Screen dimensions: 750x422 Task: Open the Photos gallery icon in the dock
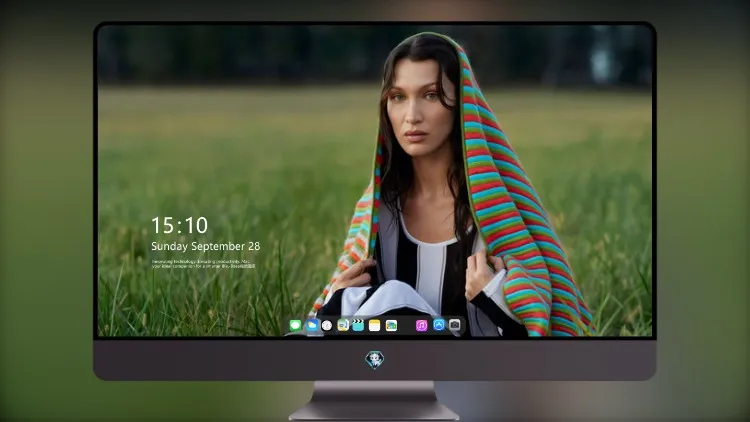click(391, 325)
